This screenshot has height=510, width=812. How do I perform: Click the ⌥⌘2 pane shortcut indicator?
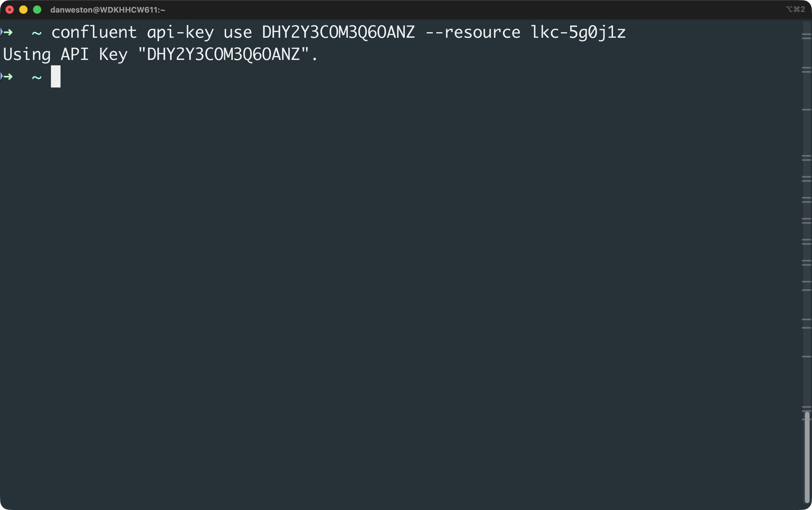point(796,10)
